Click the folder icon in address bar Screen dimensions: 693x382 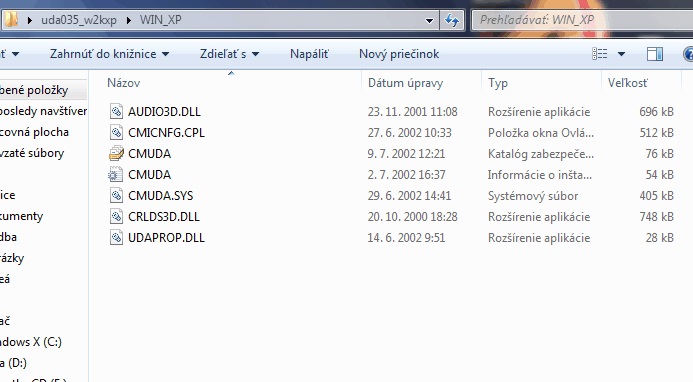tap(11, 20)
